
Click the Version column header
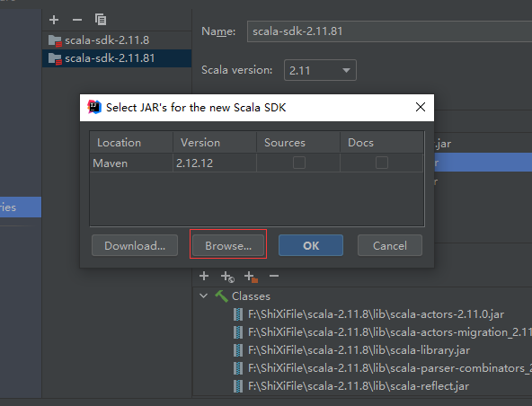(x=215, y=143)
